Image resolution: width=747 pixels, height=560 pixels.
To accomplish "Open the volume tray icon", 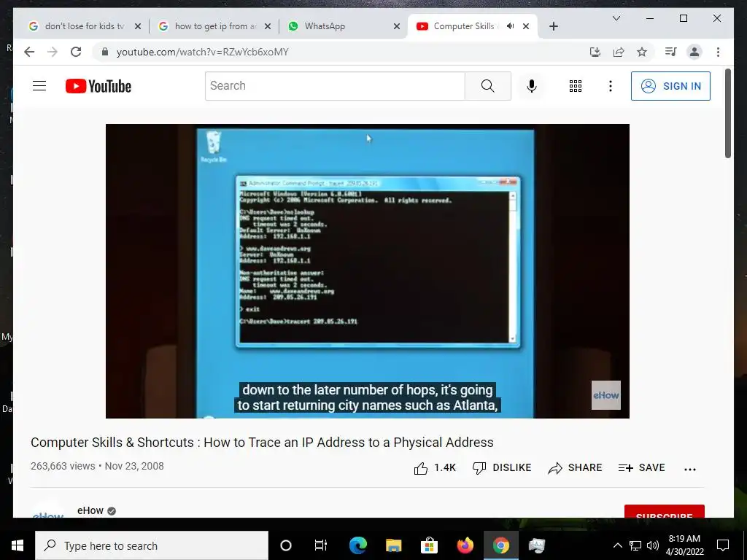I will (x=653, y=545).
